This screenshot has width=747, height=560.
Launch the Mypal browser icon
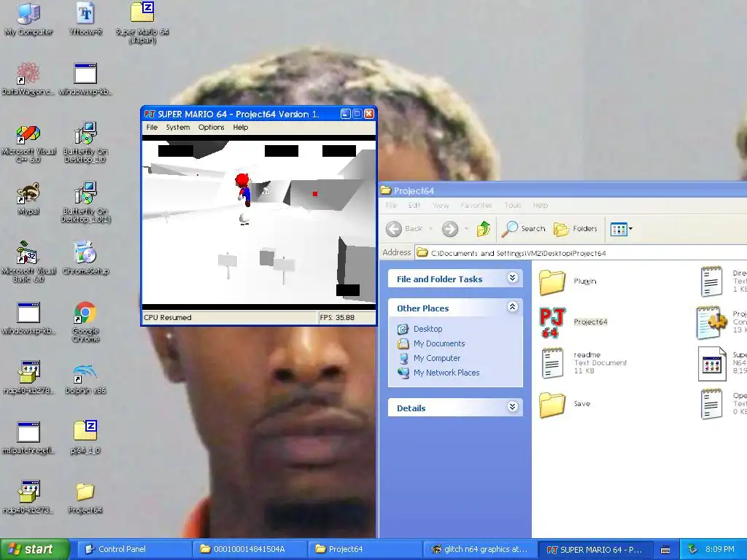(28, 198)
